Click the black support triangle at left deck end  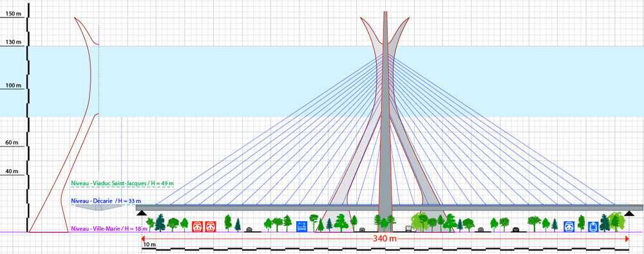tap(142, 213)
